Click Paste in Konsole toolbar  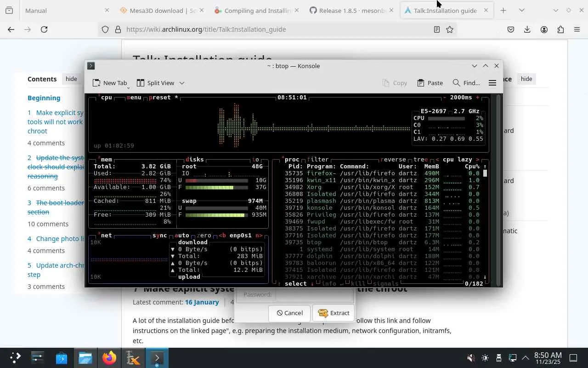430,83
